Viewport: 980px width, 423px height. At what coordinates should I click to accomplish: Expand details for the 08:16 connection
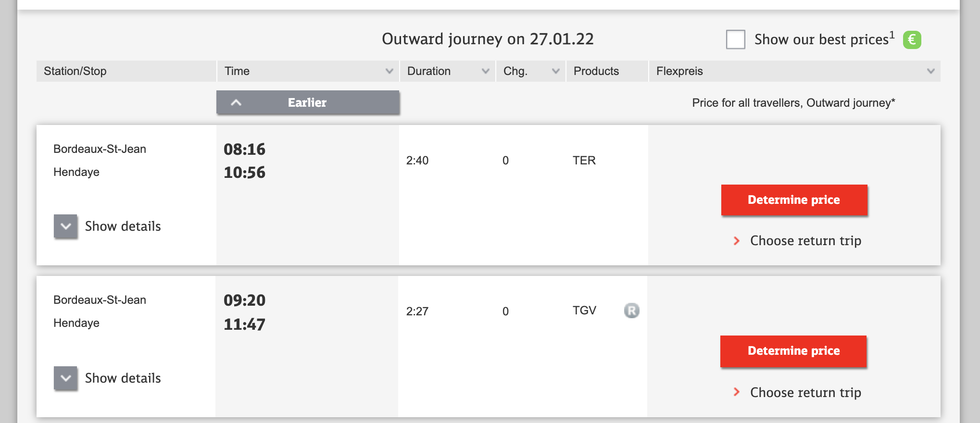66,226
